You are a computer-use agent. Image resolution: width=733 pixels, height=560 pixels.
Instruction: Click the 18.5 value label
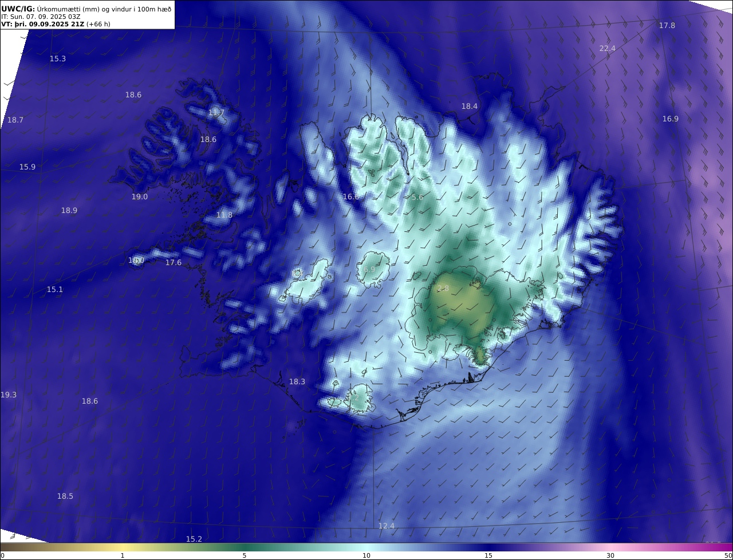pos(65,496)
